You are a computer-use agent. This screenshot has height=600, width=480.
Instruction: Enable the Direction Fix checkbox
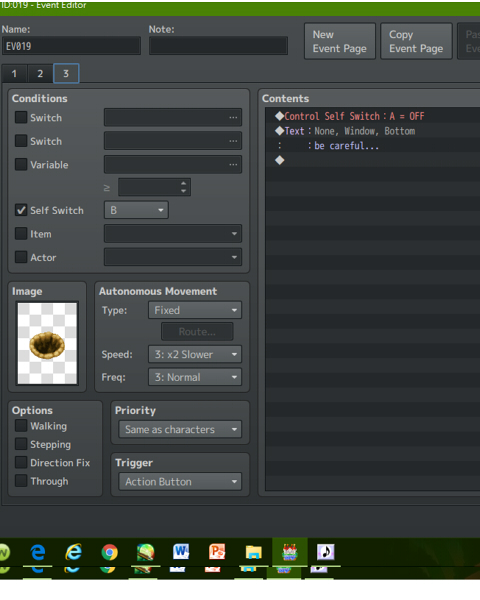coord(21,462)
